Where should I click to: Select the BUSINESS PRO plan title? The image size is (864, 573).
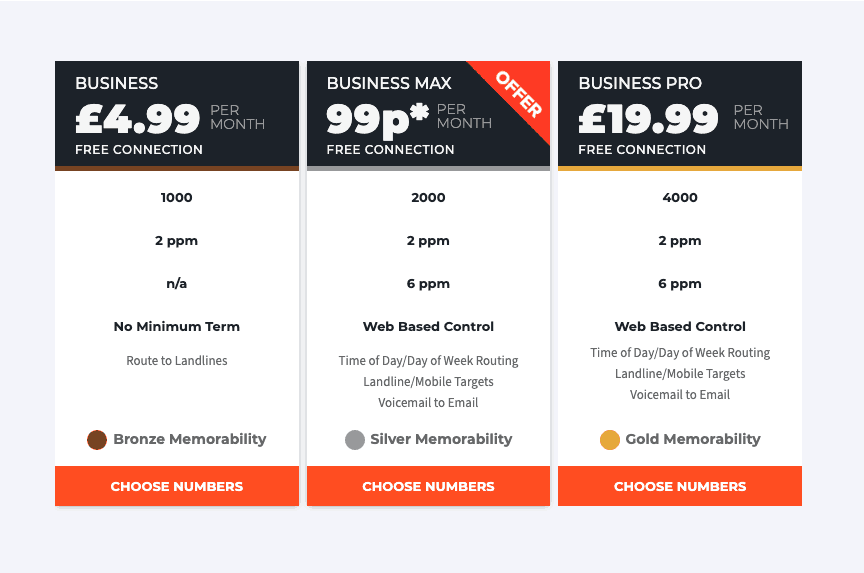pyautogui.click(x=640, y=83)
